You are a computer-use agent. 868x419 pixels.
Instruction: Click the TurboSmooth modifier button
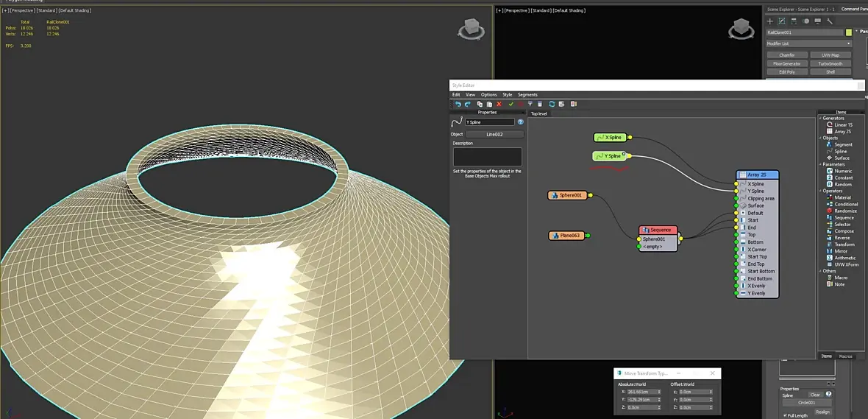[830, 63]
